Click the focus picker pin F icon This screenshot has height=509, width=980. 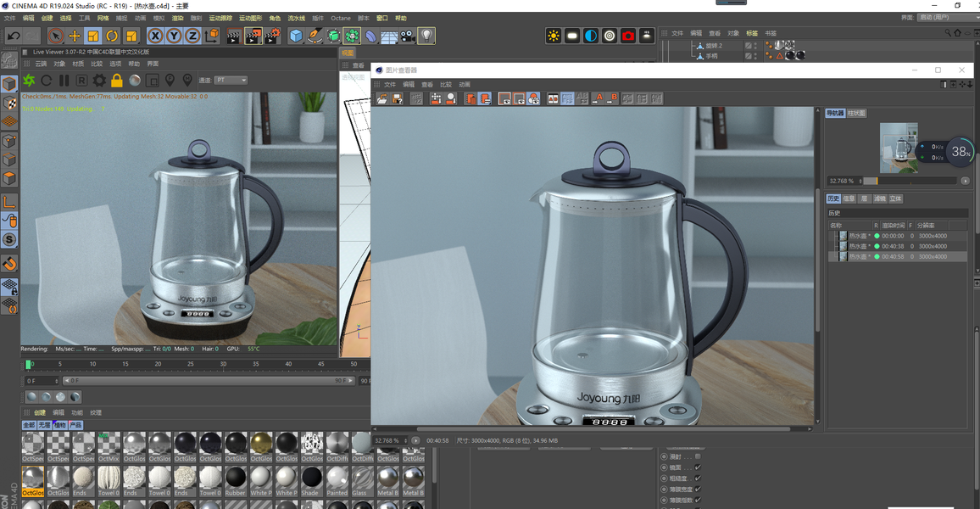tap(170, 80)
